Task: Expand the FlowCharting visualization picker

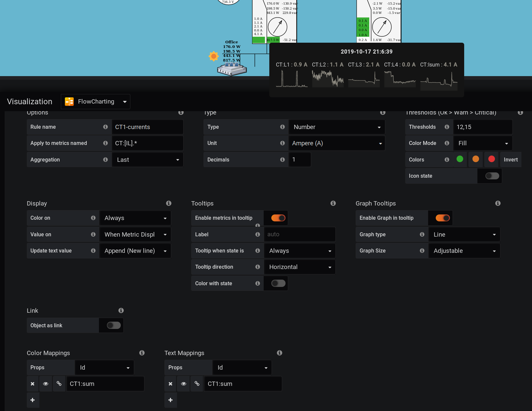Action: [x=124, y=102]
